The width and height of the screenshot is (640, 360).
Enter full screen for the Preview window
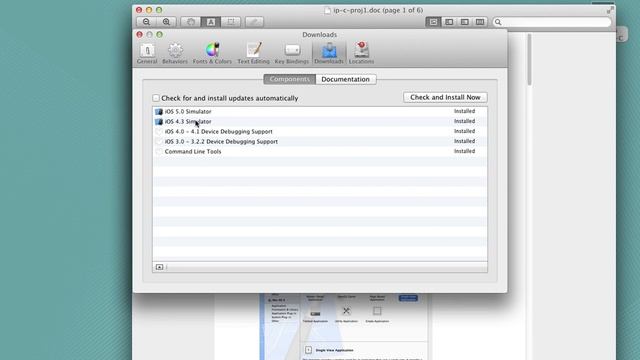tap(610, 10)
